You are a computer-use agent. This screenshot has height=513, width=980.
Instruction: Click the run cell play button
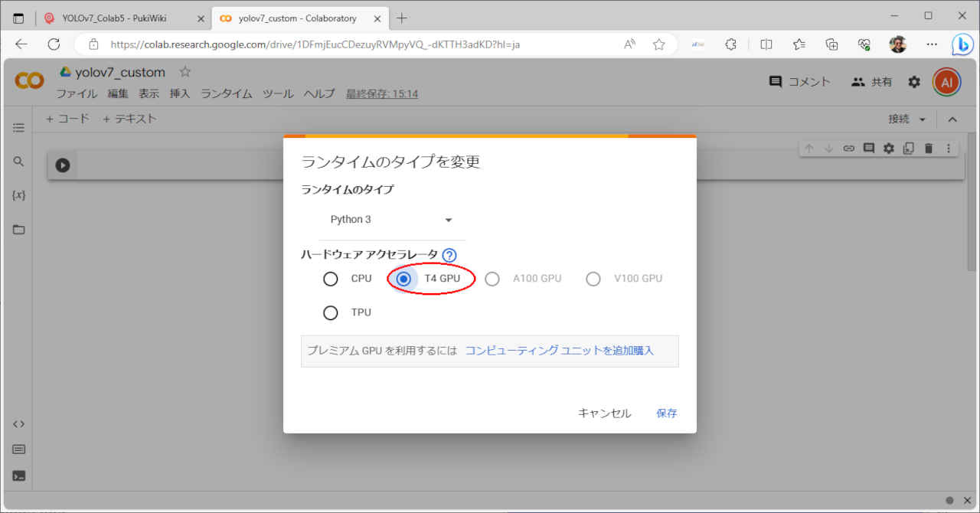(63, 165)
